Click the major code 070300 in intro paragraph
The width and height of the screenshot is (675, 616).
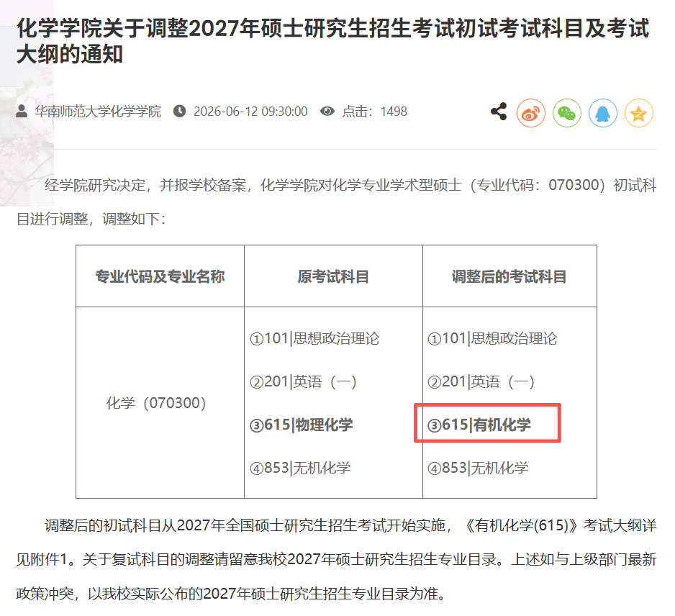coord(574,185)
